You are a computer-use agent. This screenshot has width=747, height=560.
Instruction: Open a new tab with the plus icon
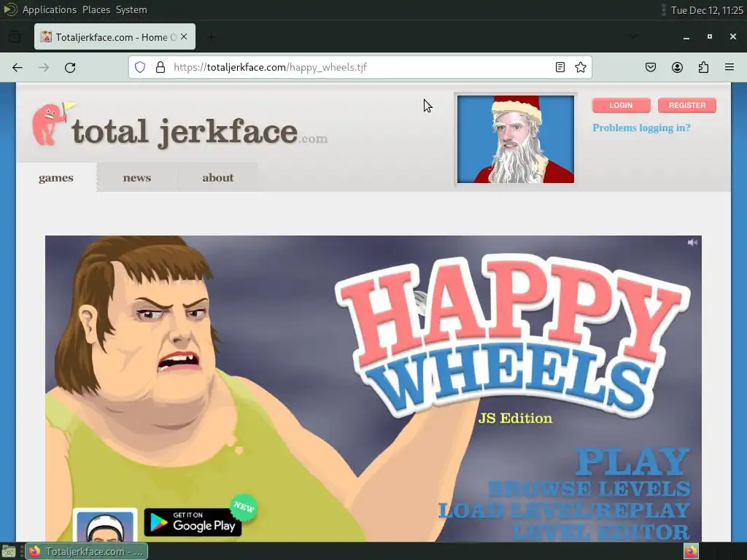pyautogui.click(x=211, y=36)
